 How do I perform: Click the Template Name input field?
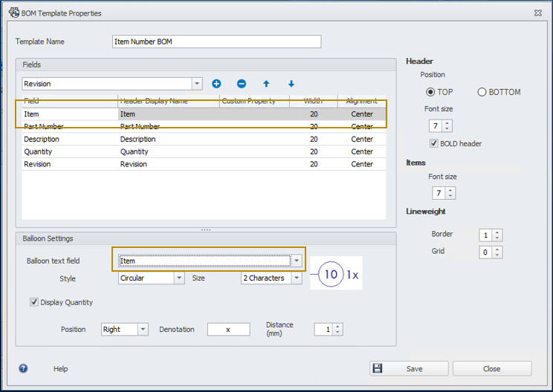tap(216, 42)
